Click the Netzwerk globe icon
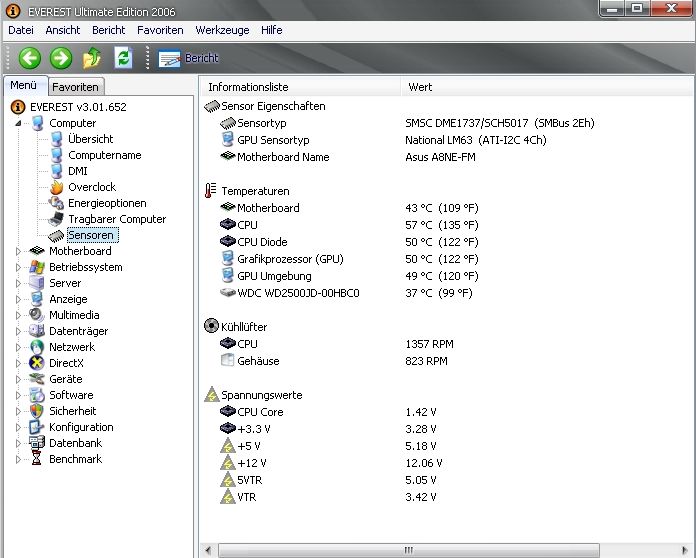Screen dimensions: 696x558 tap(37, 347)
